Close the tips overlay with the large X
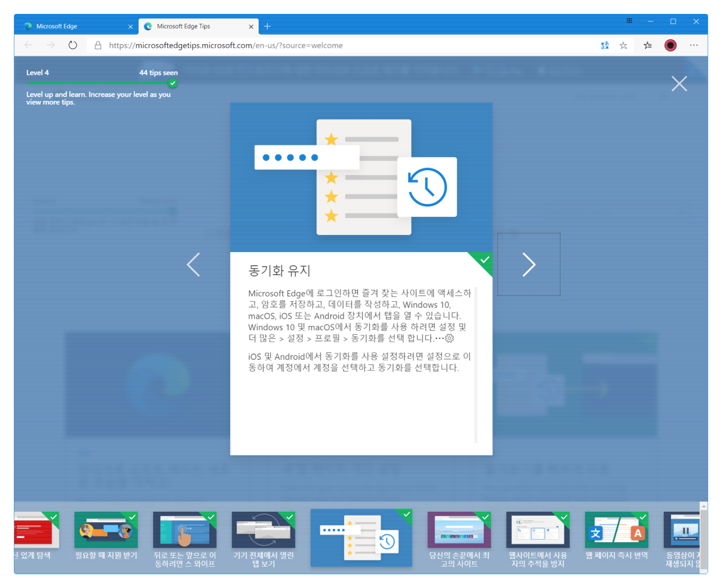Screen dimensions: 722x588 [679, 83]
